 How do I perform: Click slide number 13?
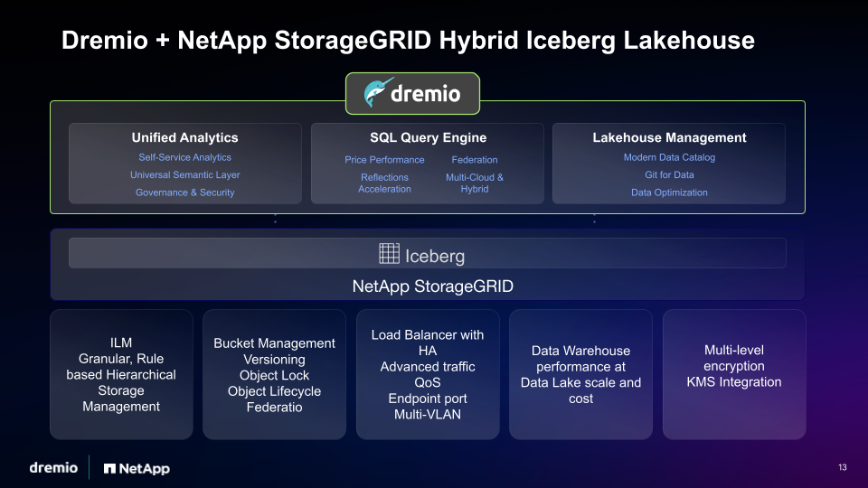click(843, 467)
